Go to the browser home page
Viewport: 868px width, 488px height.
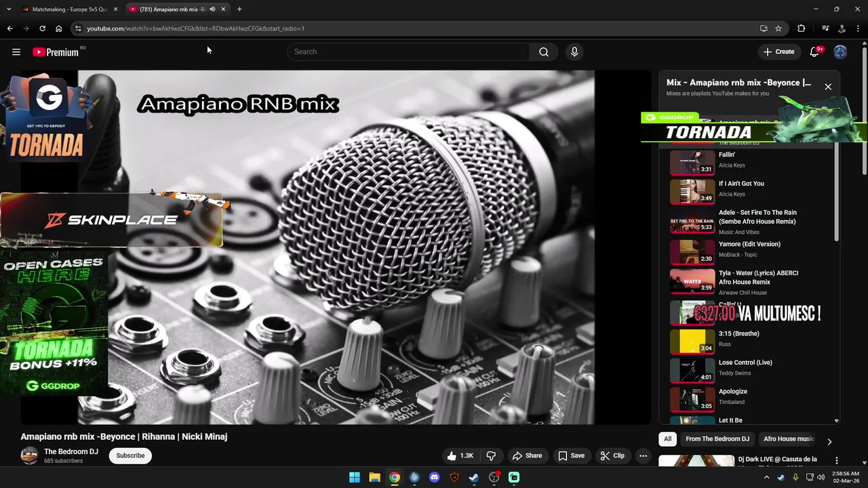(x=59, y=28)
